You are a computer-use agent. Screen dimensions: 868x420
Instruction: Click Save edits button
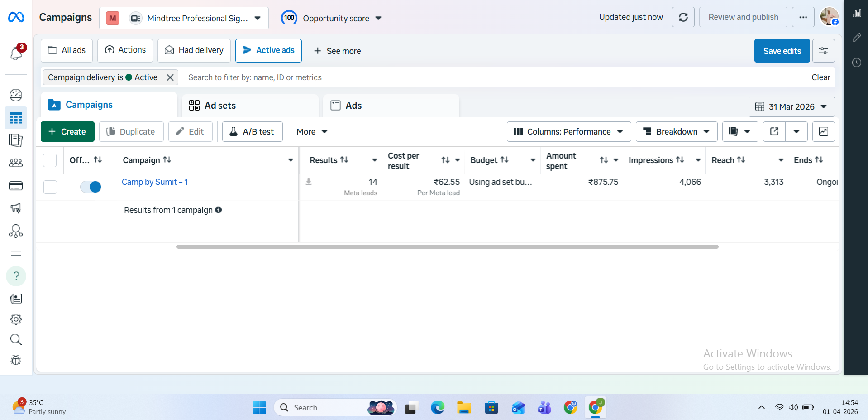click(x=782, y=51)
